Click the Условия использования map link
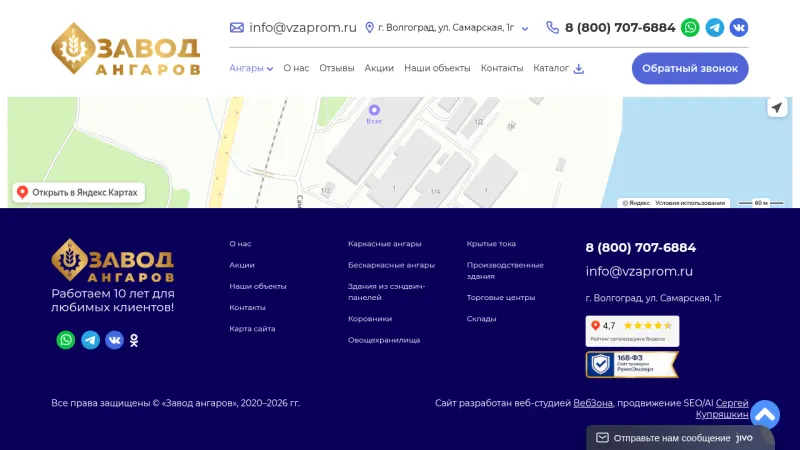The width and height of the screenshot is (800, 450). click(x=690, y=203)
